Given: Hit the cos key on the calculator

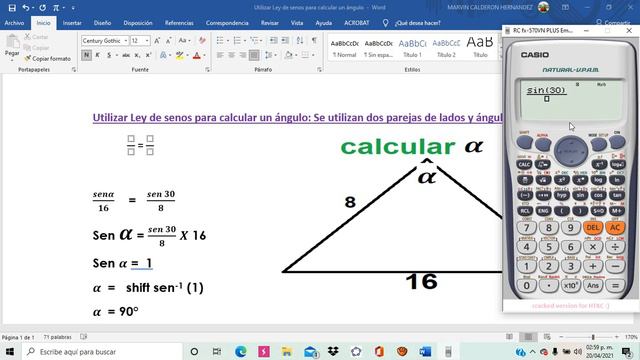Looking at the screenshot, I should [598, 195].
